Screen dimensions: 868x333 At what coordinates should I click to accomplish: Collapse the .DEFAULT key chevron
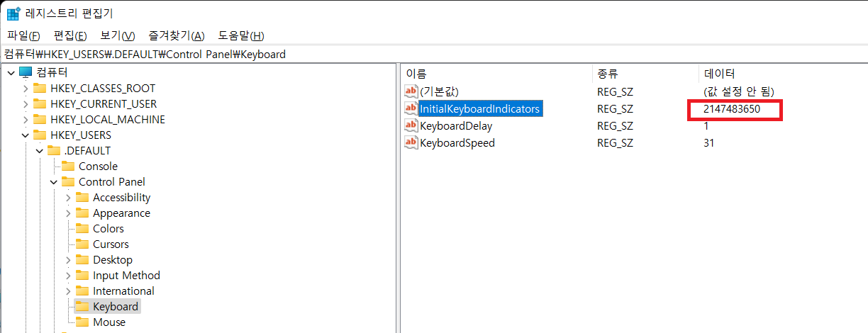click(40, 150)
